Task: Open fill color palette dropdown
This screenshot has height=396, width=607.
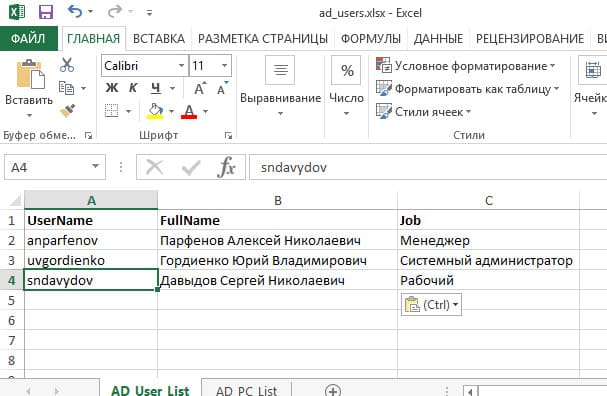Action: 171,111
